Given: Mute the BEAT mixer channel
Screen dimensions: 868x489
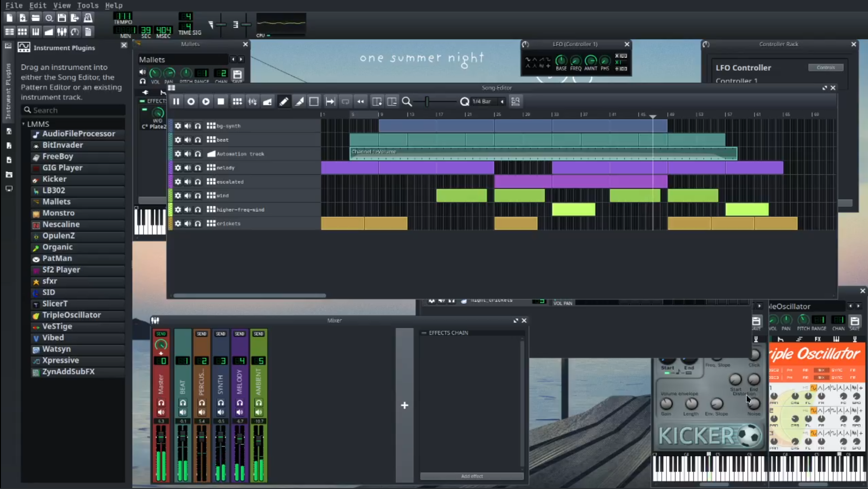Looking at the screenshot, I should coord(183,412).
